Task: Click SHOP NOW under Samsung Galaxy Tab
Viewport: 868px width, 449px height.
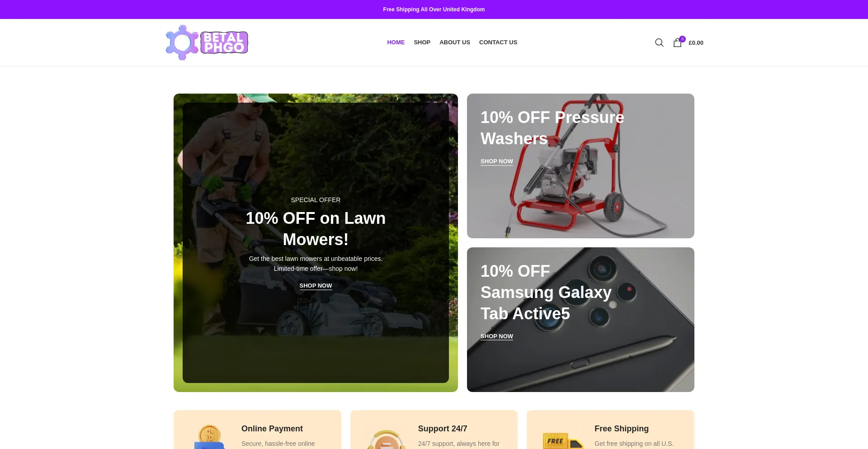Action: click(x=497, y=336)
